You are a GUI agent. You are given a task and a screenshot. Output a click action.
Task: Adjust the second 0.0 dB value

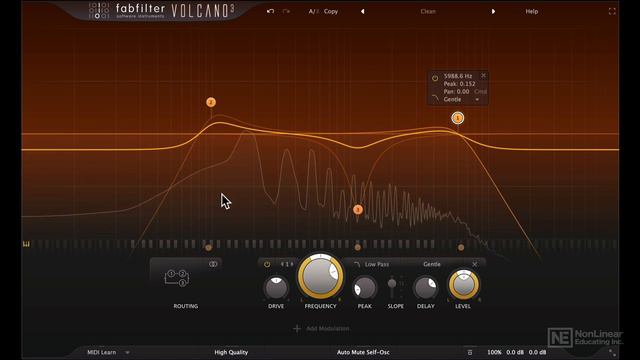point(538,352)
